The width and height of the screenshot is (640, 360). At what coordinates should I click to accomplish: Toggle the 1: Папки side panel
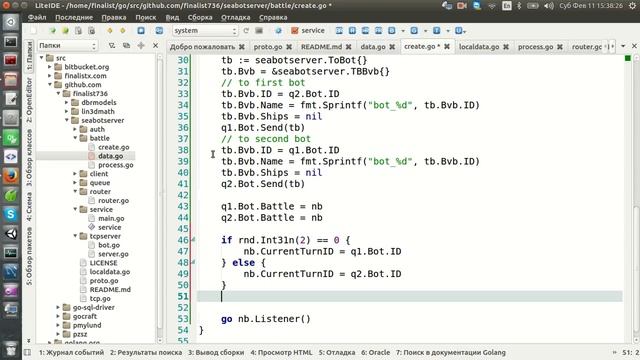29,56
